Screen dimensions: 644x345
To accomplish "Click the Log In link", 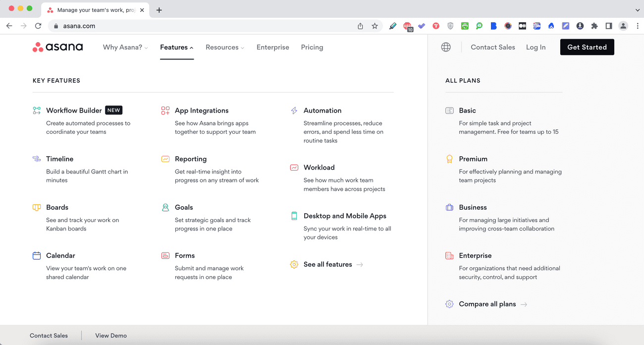I will (x=536, y=47).
